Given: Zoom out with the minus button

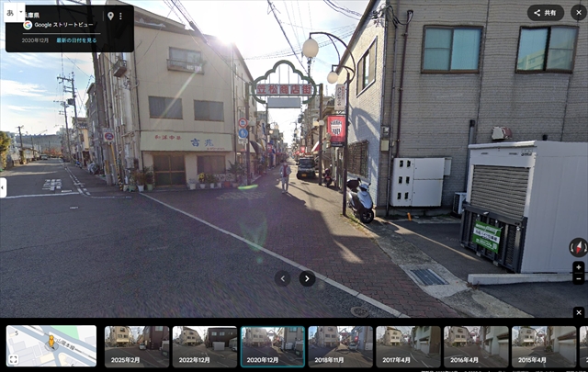Looking at the screenshot, I should pyautogui.click(x=578, y=278).
